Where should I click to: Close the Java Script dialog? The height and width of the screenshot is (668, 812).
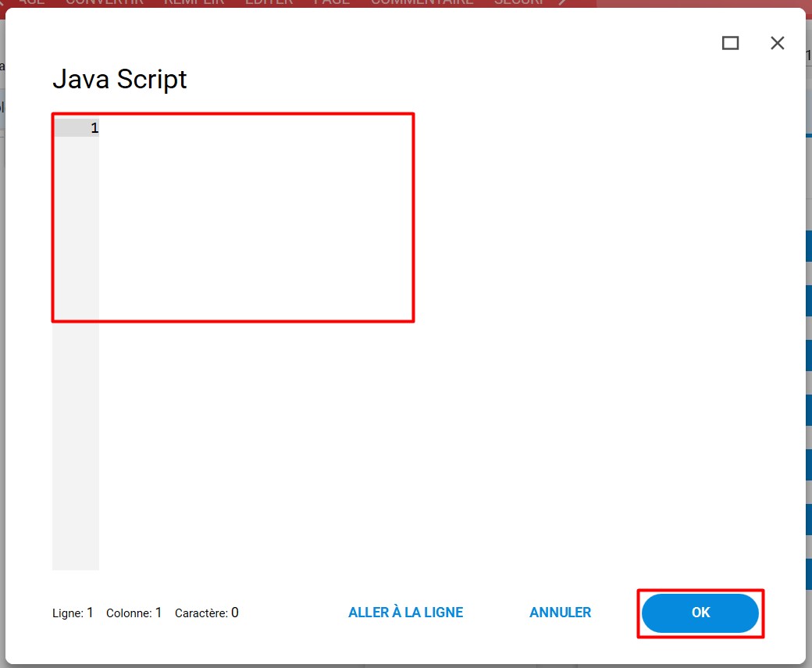pos(778,43)
